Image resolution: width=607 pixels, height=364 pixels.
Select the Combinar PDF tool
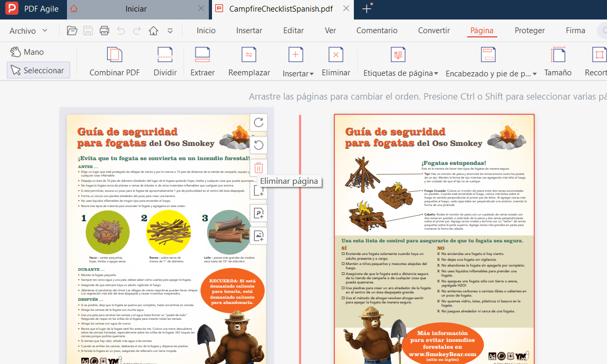click(x=114, y=60)
